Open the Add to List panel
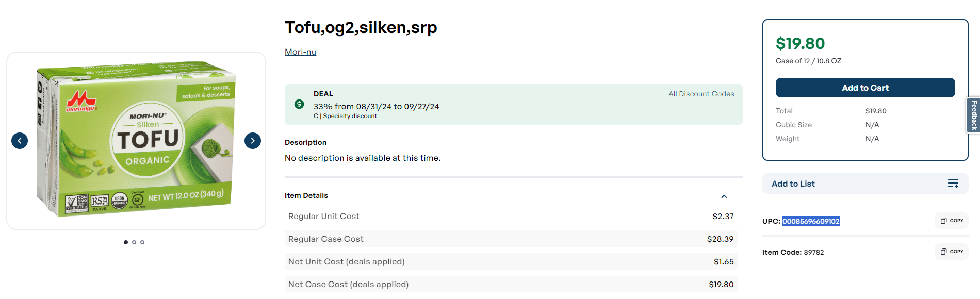 click(865, 184)
